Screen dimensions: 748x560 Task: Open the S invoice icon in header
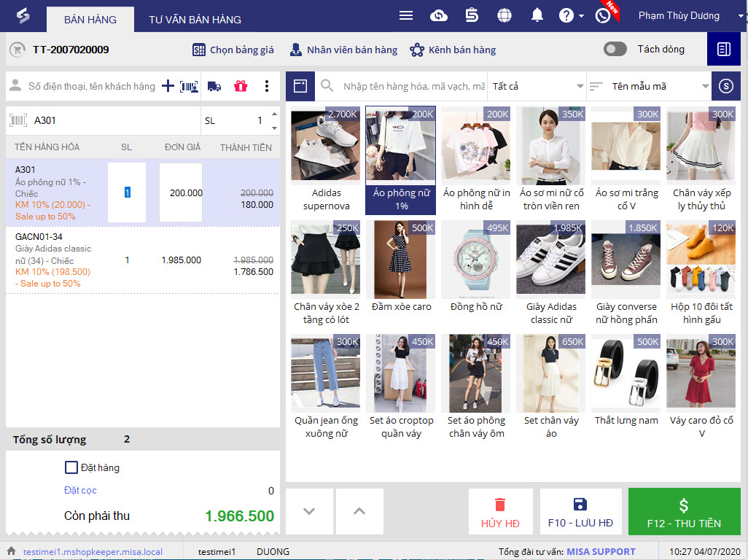(x=472, y=16)
